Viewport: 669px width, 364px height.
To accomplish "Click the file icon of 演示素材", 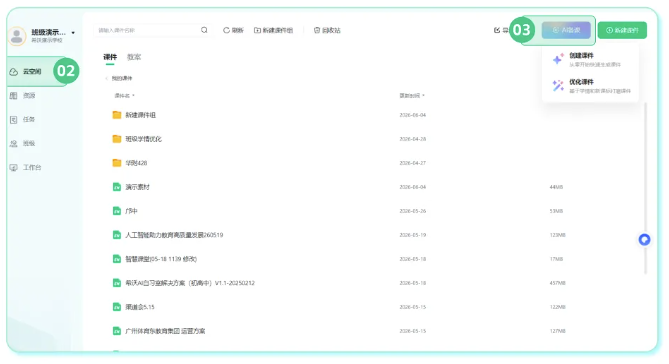I will [x=116, y=187].
